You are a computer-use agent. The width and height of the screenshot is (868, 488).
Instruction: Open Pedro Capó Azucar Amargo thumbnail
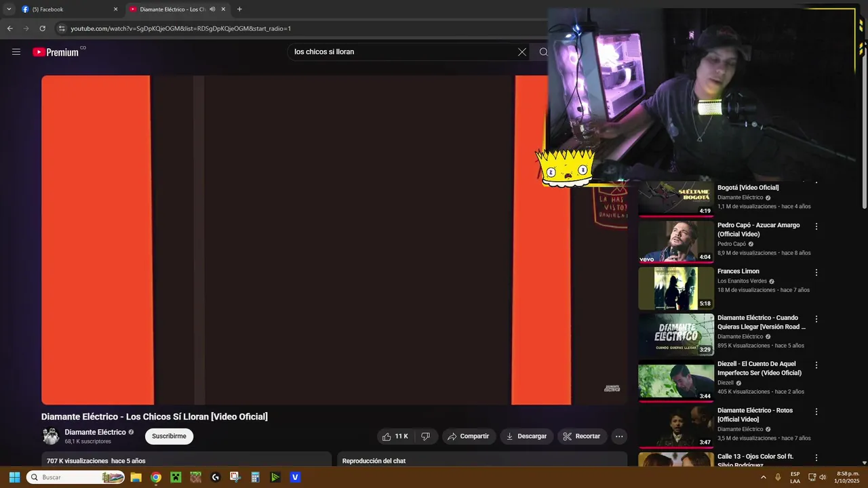point(675,241)
